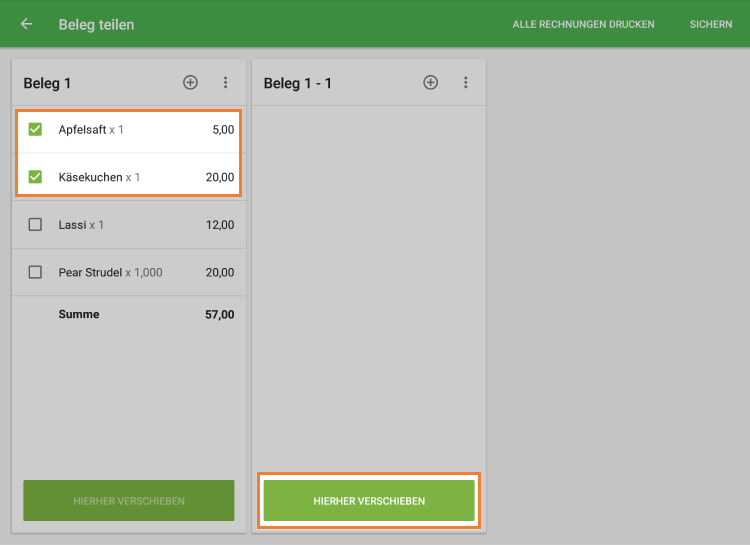Click Sichern to save the split
The image size is (750, 545).
(710, 24)
